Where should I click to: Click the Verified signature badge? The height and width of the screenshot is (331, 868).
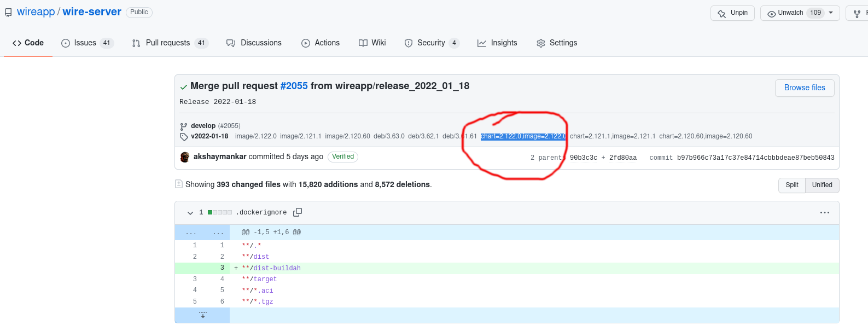343,156
